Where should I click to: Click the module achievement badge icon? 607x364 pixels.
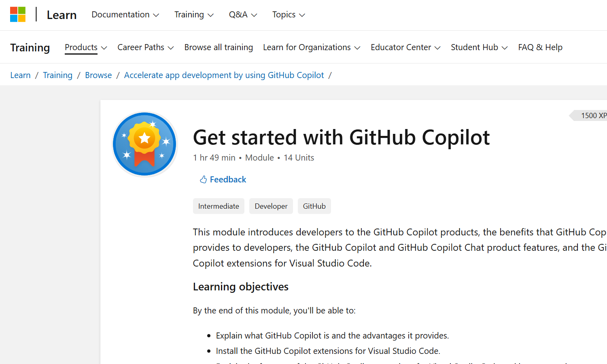(x=144, y=144)
